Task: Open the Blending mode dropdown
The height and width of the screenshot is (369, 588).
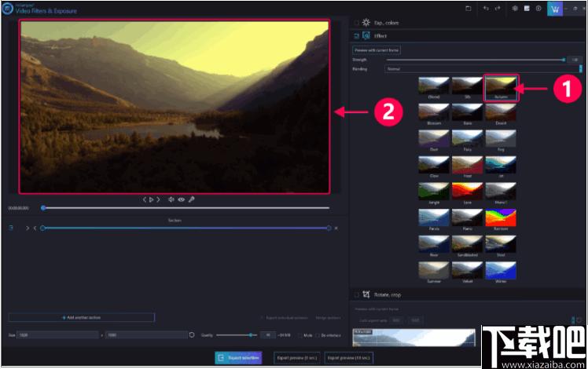Action: coord(483,69)
